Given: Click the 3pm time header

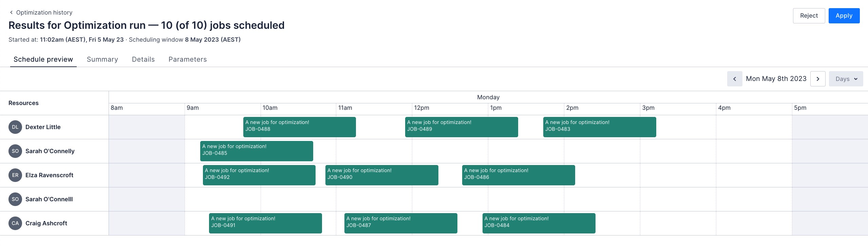Looking at the screenshot, I should pyautogui.click(x=648, y=108).
